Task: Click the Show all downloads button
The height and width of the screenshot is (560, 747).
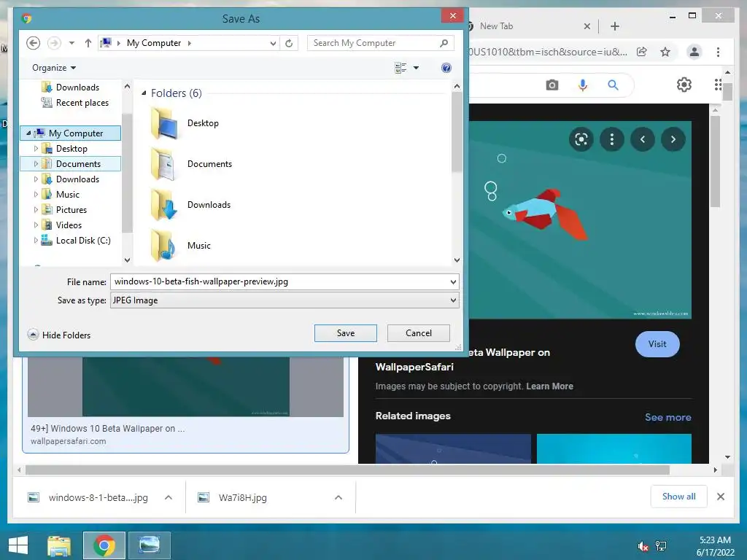Action: pyautogui.click(x=679, y=497)
